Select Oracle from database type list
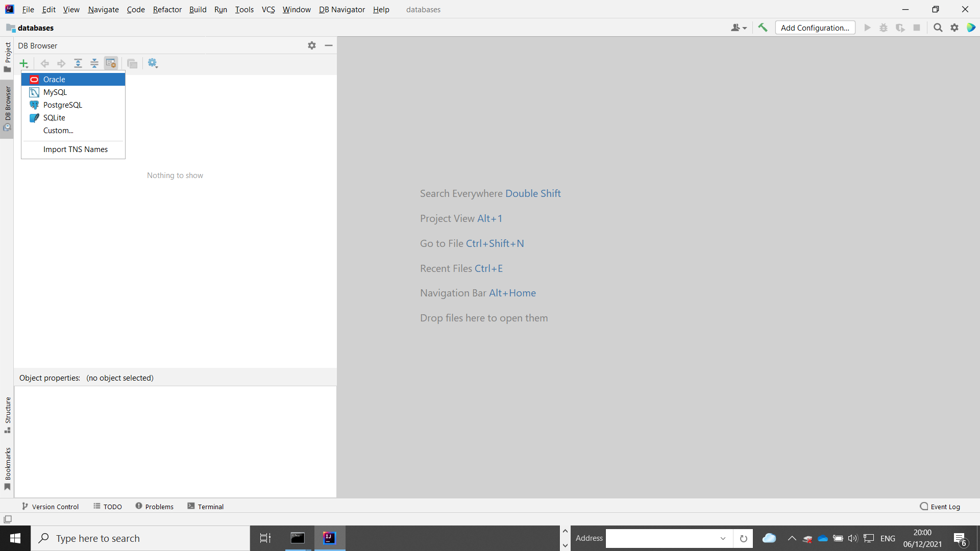980x551 pixels. pyautogui.click(x=54, y=79)
